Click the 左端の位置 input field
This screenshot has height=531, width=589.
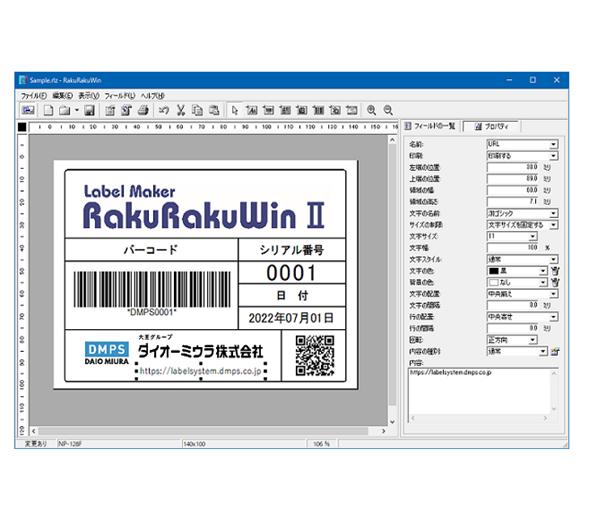[513, 167]
